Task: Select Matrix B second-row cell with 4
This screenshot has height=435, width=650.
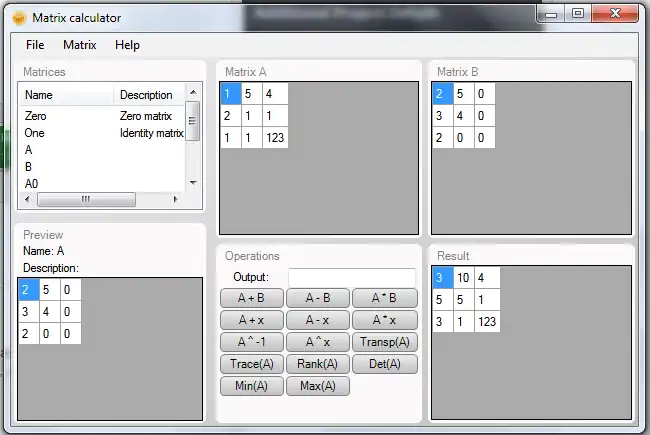Action: tap(464, 116)
